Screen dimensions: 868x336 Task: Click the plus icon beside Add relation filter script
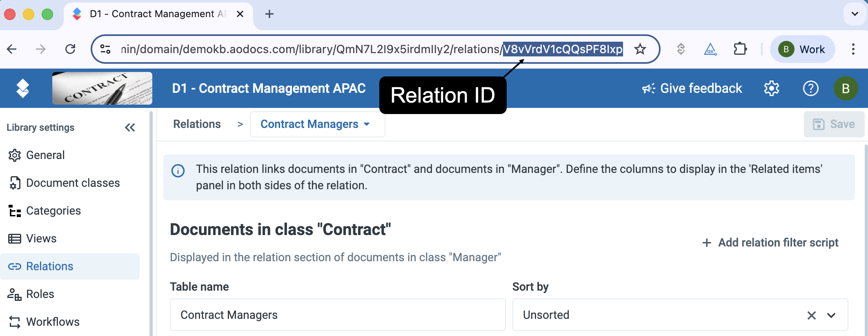pos(707,243)
